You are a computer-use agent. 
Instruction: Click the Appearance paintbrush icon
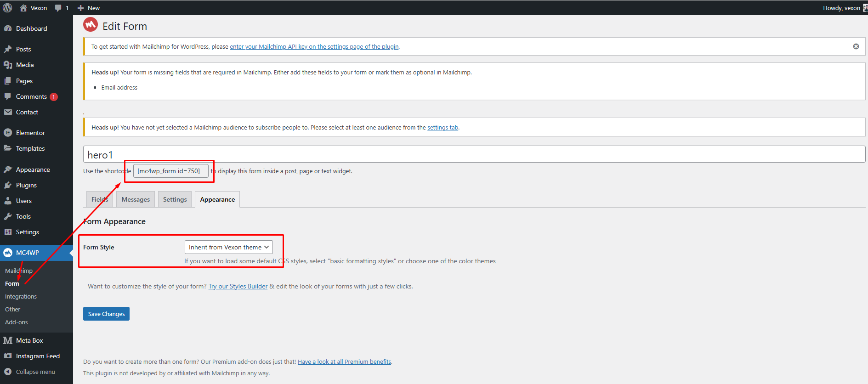[8, 169]
